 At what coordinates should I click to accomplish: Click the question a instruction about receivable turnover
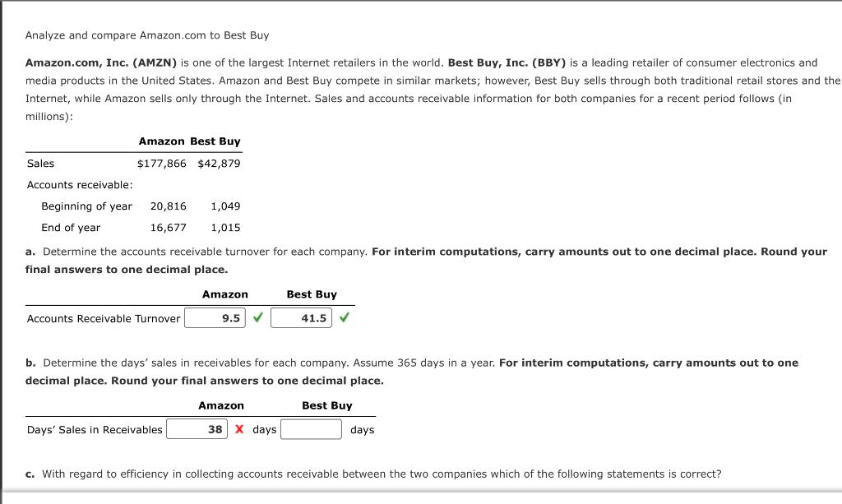(x=426, y=261)
